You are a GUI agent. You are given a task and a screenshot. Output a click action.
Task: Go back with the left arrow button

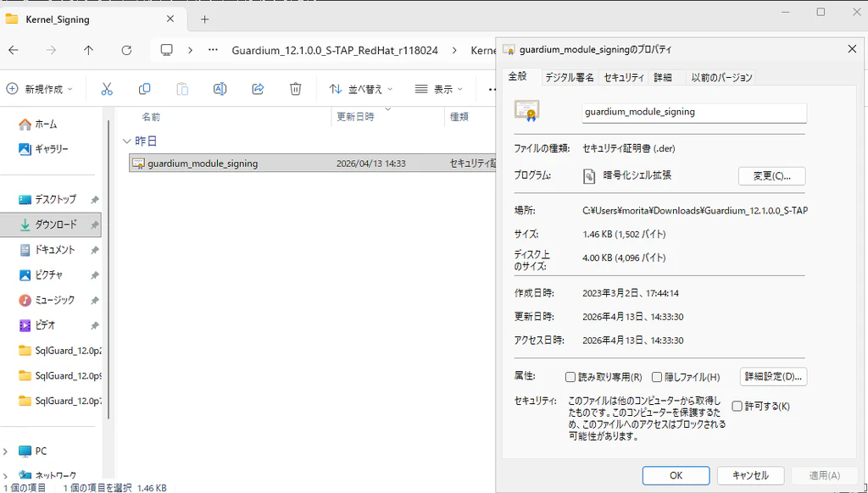coord(14,50)
